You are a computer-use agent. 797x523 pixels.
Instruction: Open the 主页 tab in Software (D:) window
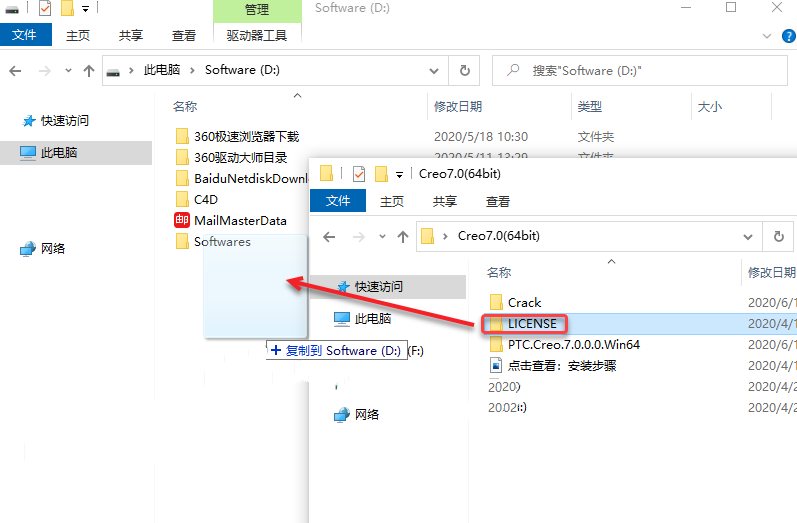click(78, 35)
